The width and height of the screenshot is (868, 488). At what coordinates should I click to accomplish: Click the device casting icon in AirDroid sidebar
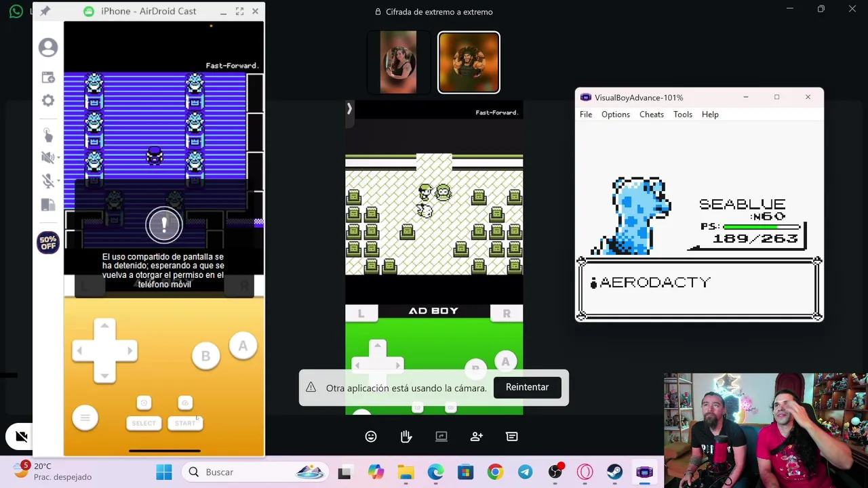[48, 205]
